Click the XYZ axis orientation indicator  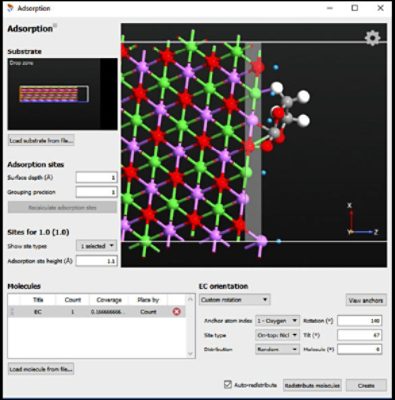(x=361, y=221)
